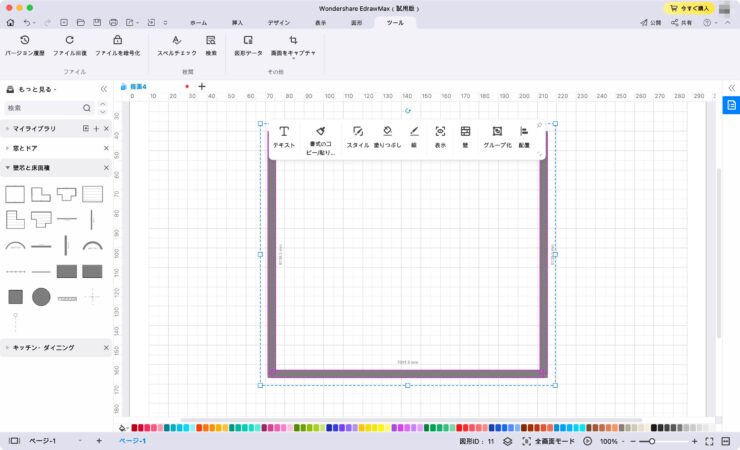This screenshot has height=450, width=740.
Task: Click the 公開 publish button
Action: [650, 23]
